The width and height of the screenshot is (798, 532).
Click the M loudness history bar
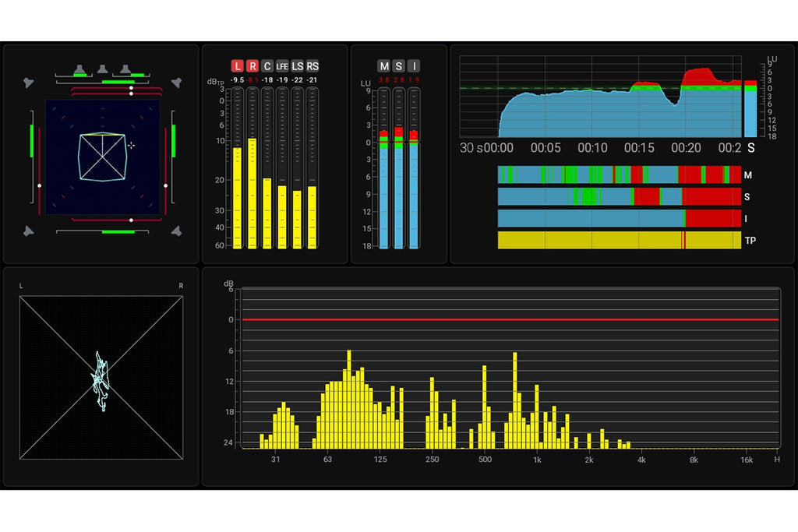620,174
